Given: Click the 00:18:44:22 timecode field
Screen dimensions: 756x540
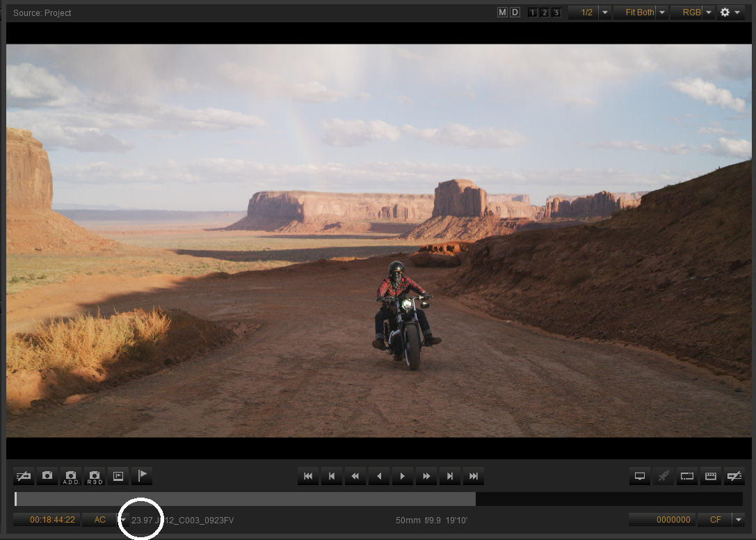Looking at the screenshot, I should pos(47,520).
